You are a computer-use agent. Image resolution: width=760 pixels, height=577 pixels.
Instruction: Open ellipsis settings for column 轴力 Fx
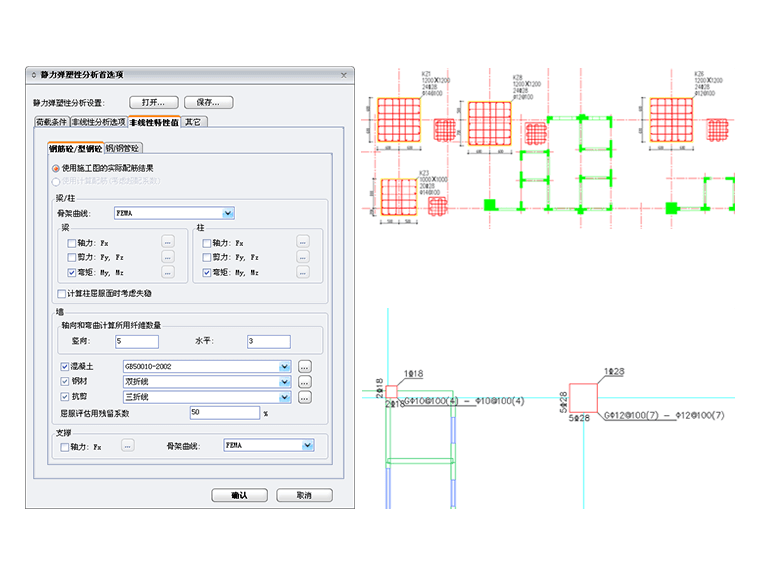coord(303,242)
